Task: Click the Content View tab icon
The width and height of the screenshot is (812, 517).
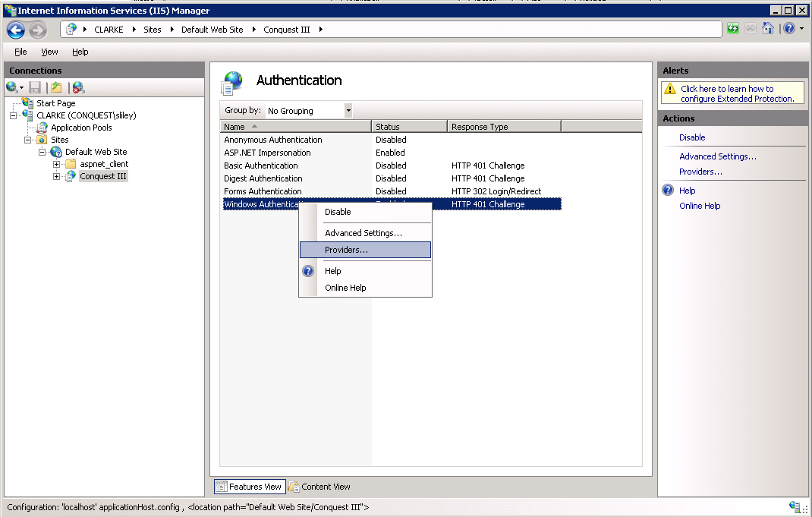Action: point(294,487)
